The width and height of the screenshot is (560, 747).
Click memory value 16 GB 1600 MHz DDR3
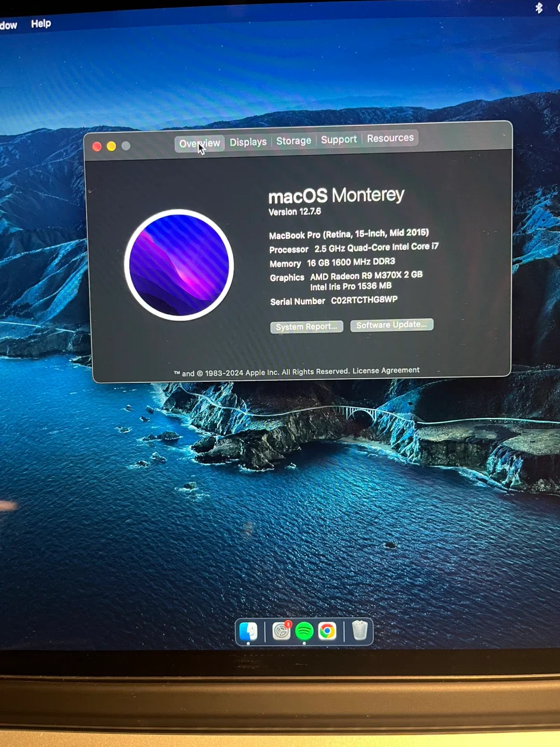click(351, 262)
